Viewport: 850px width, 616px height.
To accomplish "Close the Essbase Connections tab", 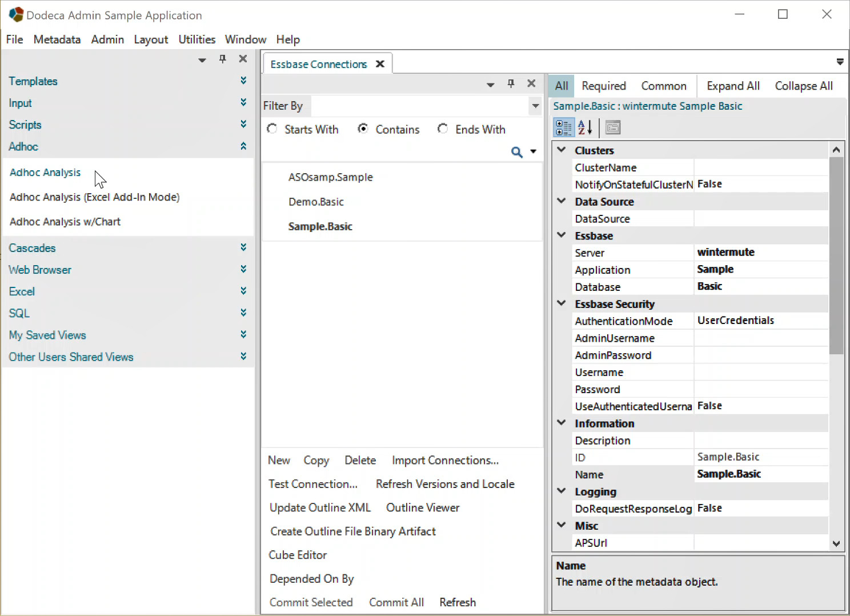I will click(380, 64).
